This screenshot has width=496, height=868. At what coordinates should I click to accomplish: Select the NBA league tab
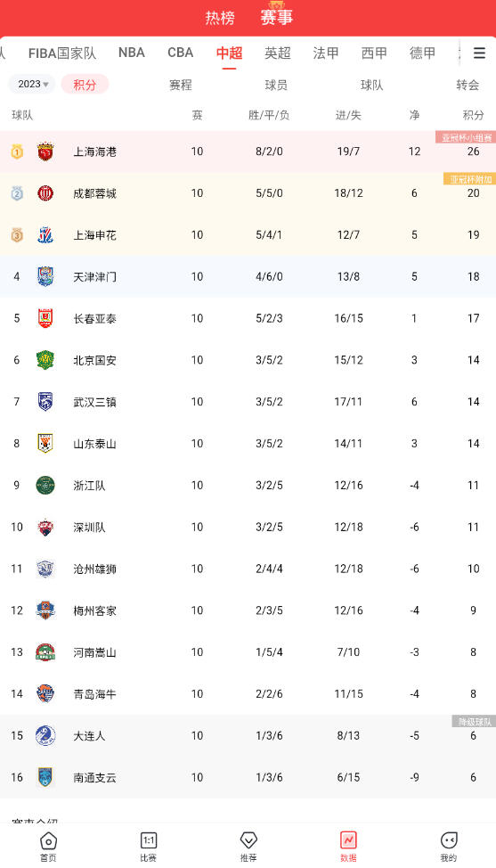pyautogui.click(x=132, y=53)
